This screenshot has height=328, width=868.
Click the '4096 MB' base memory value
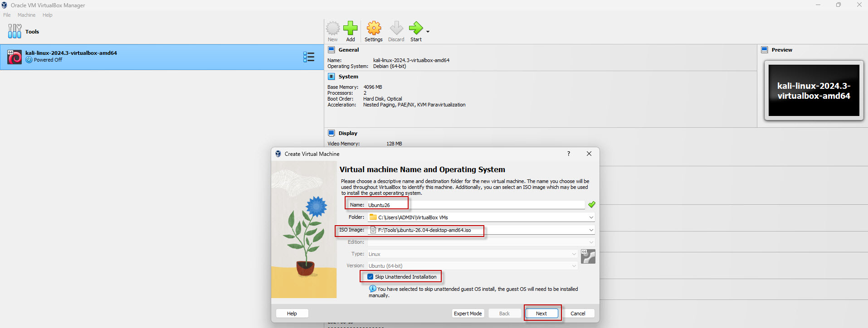[x=373, y=87]
